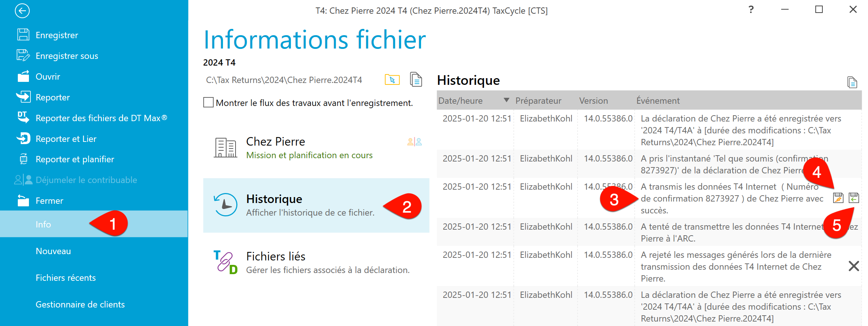Select Reporter et Lier menu item

point(66,139)
